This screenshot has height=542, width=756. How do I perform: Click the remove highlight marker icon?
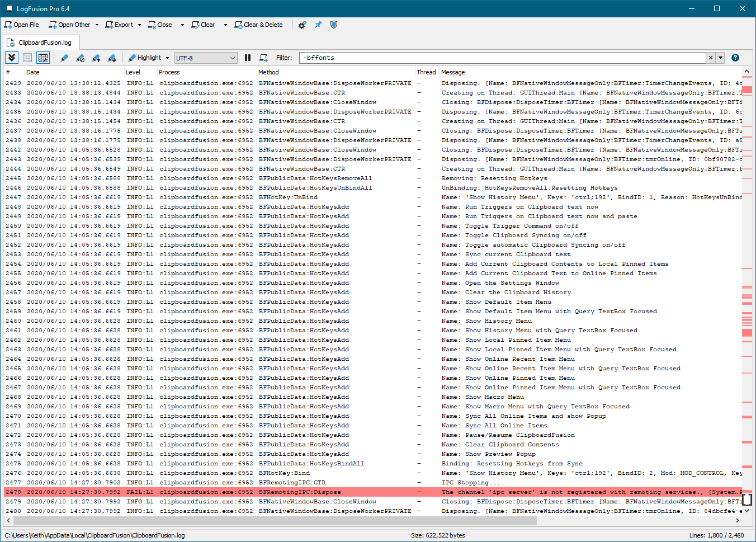click(x=81, y=58)
